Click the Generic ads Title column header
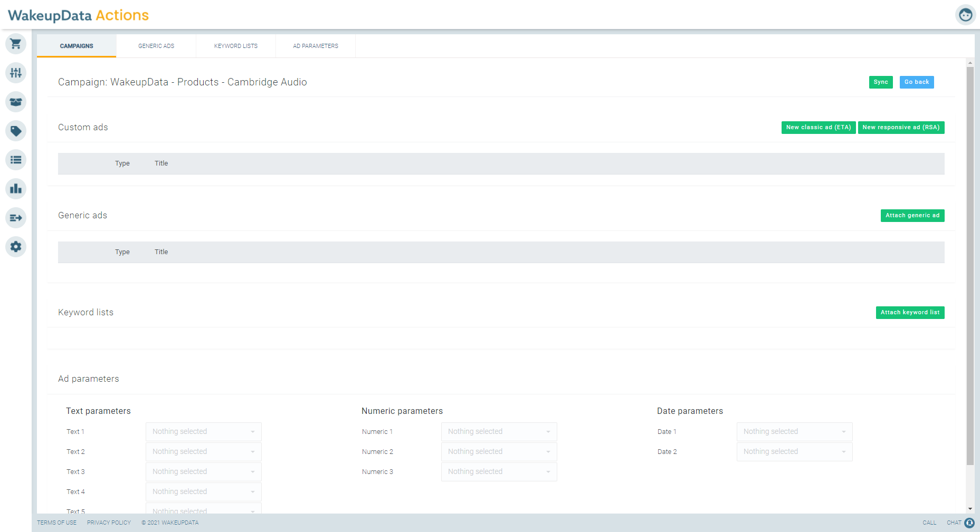The image size is (980, 532). pyautogui.click(x=161, y=252)
